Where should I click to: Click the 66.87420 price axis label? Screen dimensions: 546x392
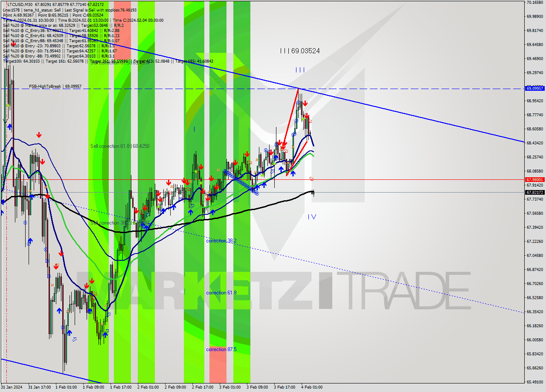pyautogui.click(x=535, y=270)
